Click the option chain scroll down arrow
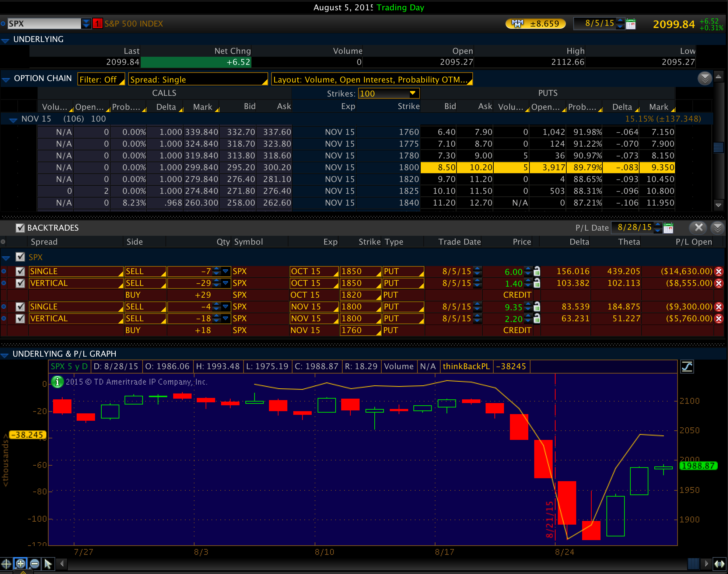This screenshot has width=728, height=574. coord(718,205)
